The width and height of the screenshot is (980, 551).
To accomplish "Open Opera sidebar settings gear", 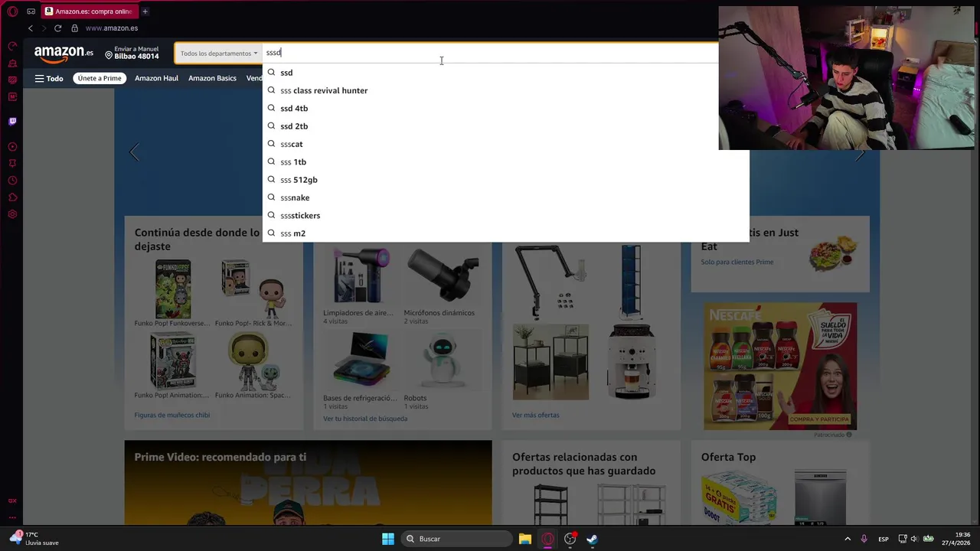I will [x=12, y=214].
